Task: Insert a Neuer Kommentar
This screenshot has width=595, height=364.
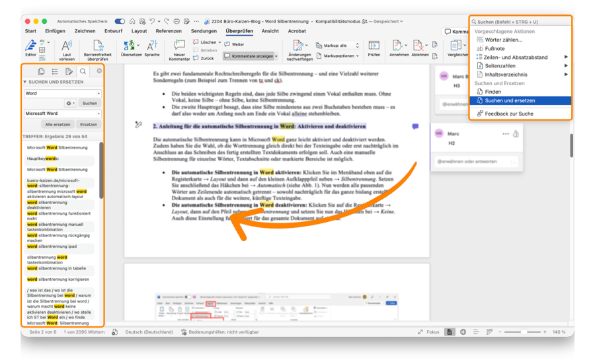Action: pyautogui.click(x=179, y=50)
